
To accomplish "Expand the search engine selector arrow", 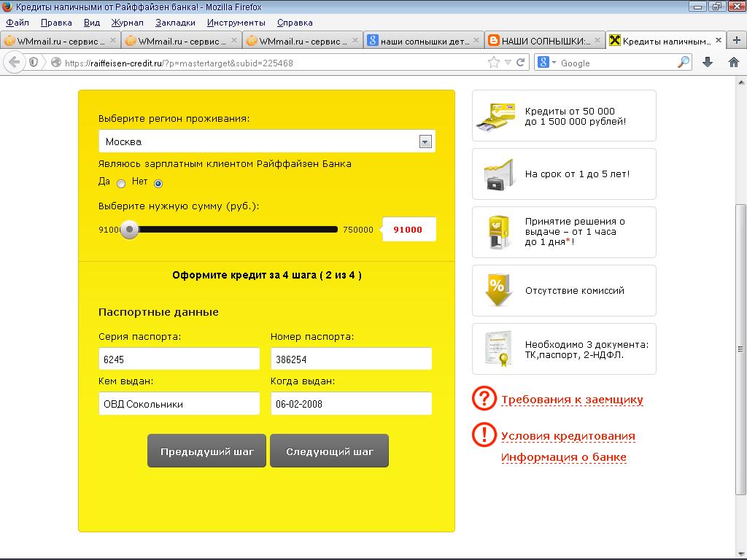I will tap(554, 63).
